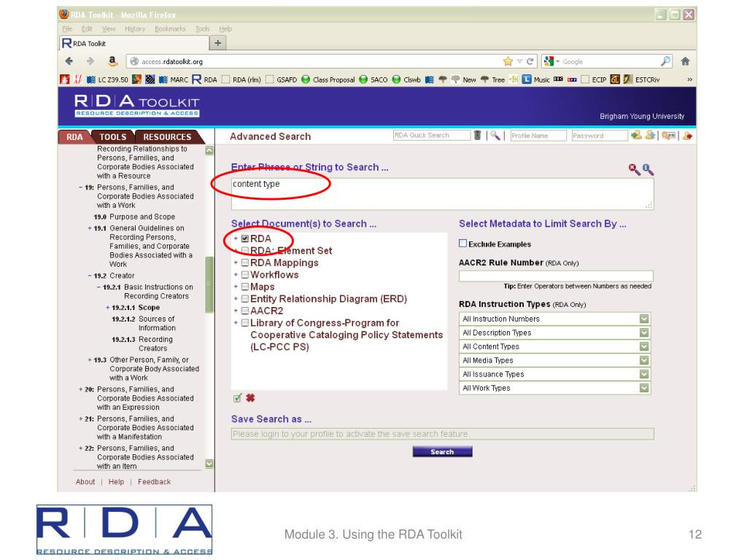
Task: Click the create profile icon next to login
Action: click(x=650, y=136)
